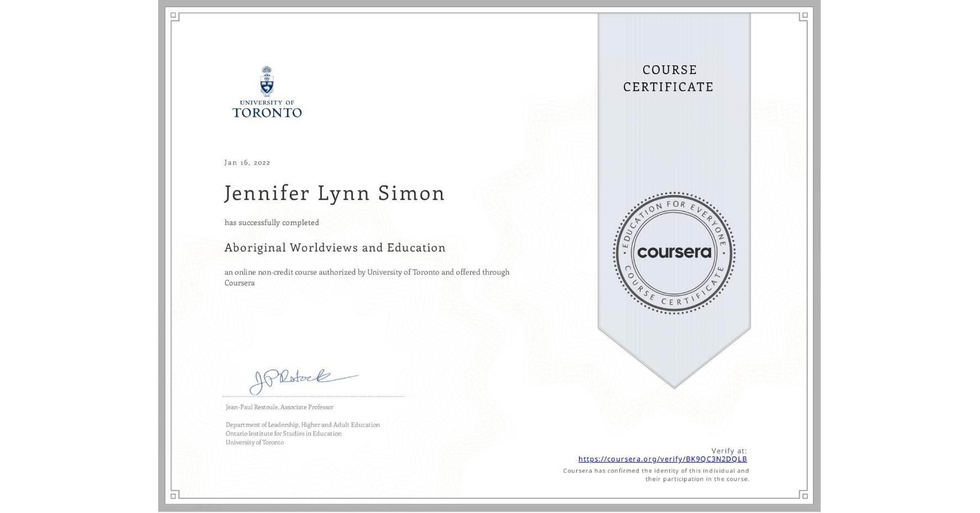Click the recipient name 'Jennifer Lynn Simon'
Image resolution: width=980 pixels, height=513 pixels.
[x=335, y=193]
